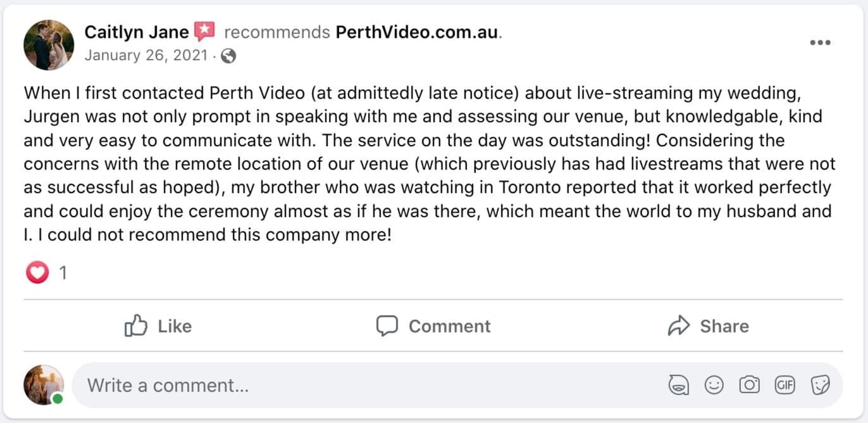Focus the Write a comment field
The height and width of the screenshot is (423, 868).
coord(367,385)
